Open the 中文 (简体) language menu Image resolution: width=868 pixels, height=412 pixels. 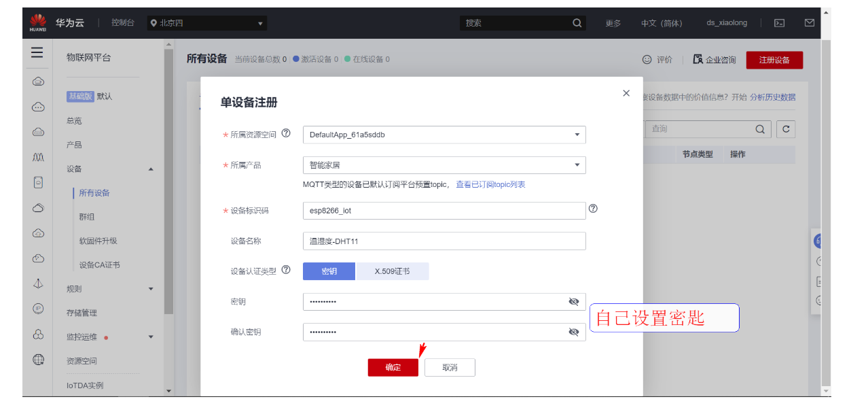point(662,23)
